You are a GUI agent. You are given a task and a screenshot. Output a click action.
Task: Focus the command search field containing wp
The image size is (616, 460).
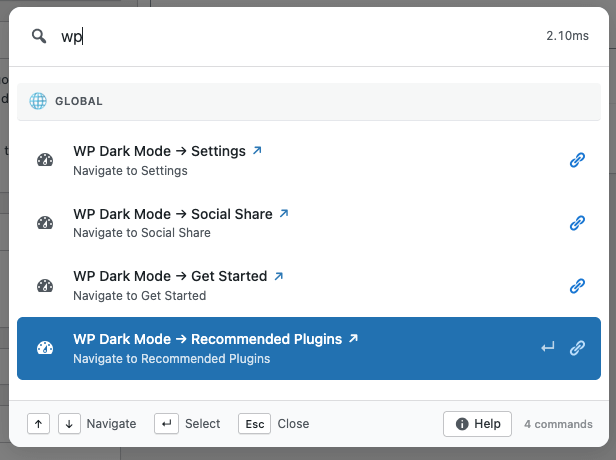pyautogui.click(x=299, y=36)
